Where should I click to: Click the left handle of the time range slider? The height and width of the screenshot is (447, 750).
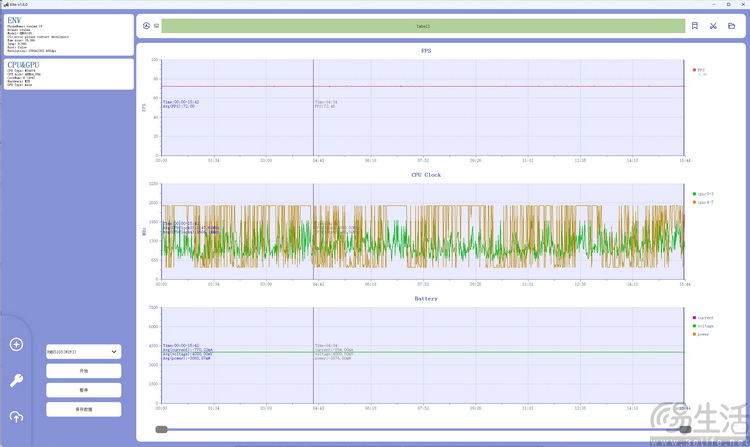[161, 429]
